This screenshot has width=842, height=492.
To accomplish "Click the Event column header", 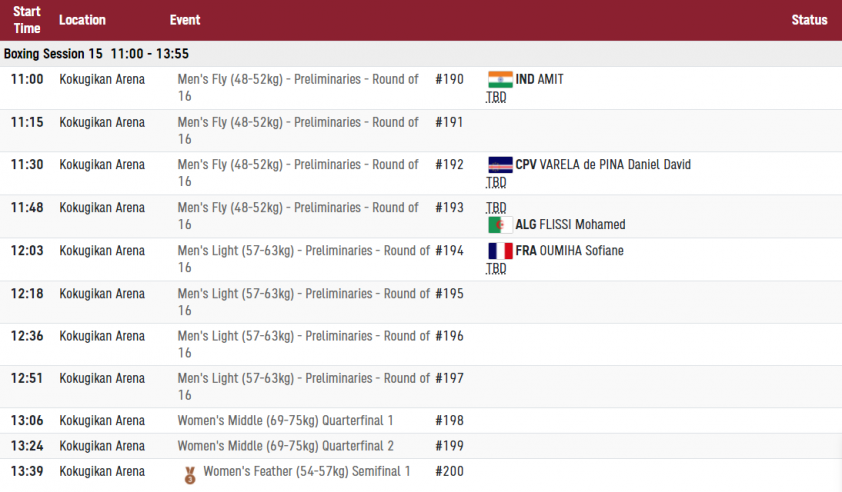I will coord(185,20).
